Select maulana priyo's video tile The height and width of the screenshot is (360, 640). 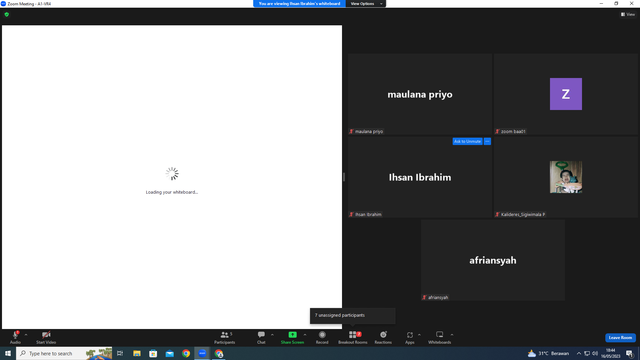(x=420, y=94)
